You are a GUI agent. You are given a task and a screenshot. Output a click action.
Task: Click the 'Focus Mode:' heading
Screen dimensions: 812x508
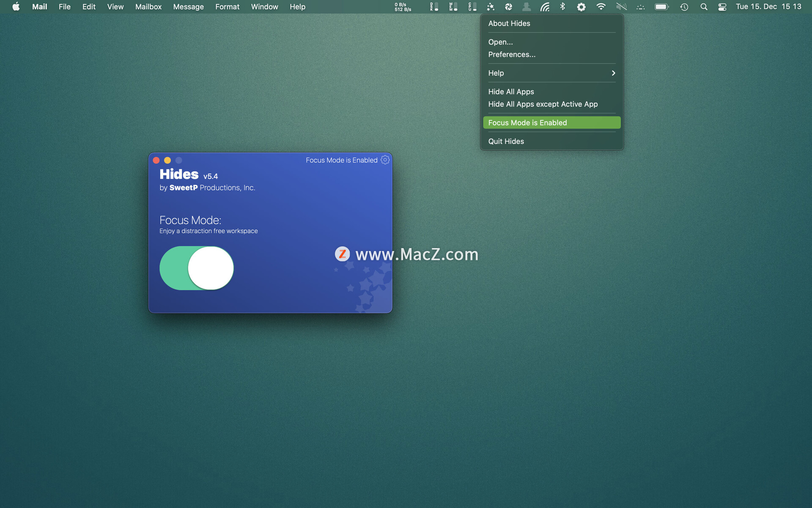[x=190, y=220]
